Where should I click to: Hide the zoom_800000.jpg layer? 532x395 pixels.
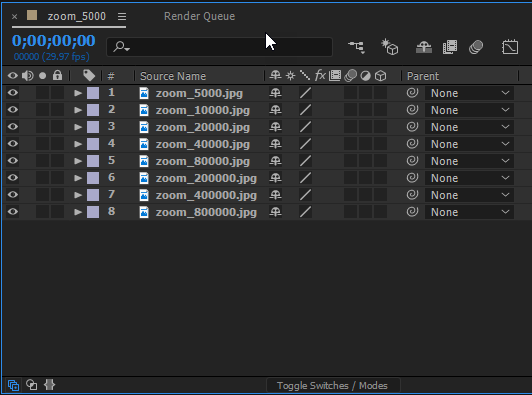tap(13, 211)
